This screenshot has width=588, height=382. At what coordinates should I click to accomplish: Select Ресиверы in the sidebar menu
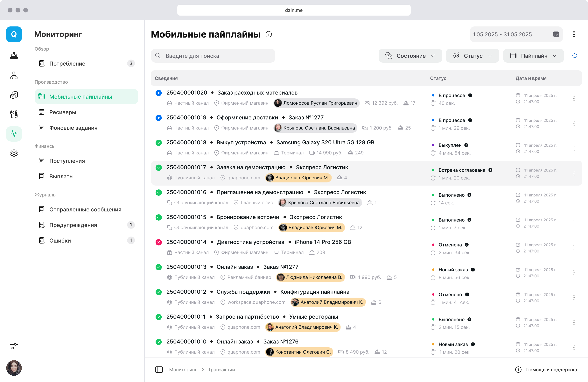(x=62, y=112)
